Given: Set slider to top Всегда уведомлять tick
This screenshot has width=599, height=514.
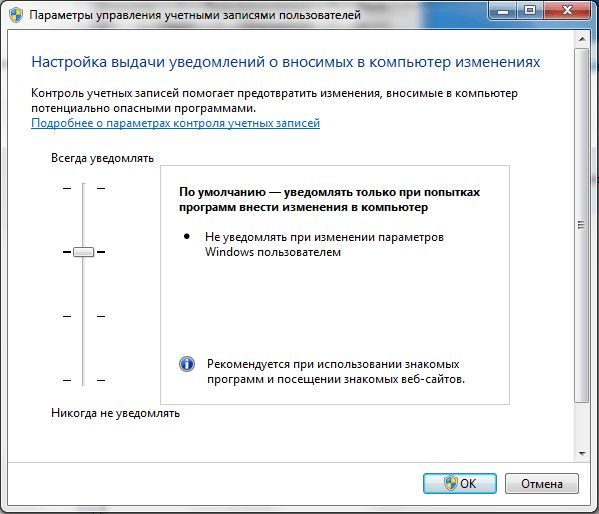Looking at the screenshot, I should click(x=83, y=188).
